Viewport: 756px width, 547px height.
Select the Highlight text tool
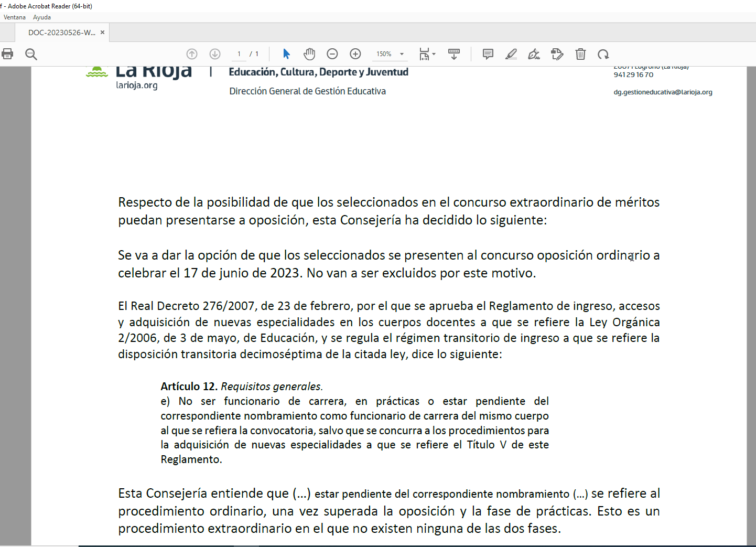[x=511, y=54]
